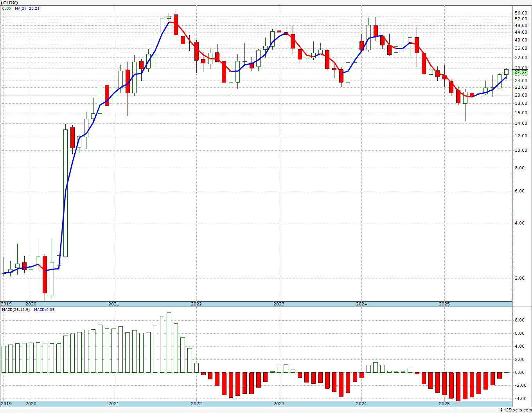Screen dimensions: 532x413
Task: Pick the 20.00 price axis label
Action: 521,95
